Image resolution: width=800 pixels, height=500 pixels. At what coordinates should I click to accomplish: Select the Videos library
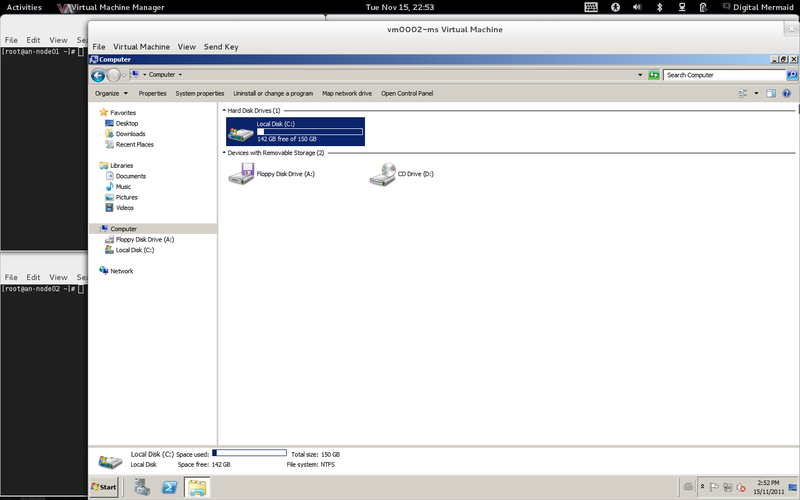tap(124, 208)
